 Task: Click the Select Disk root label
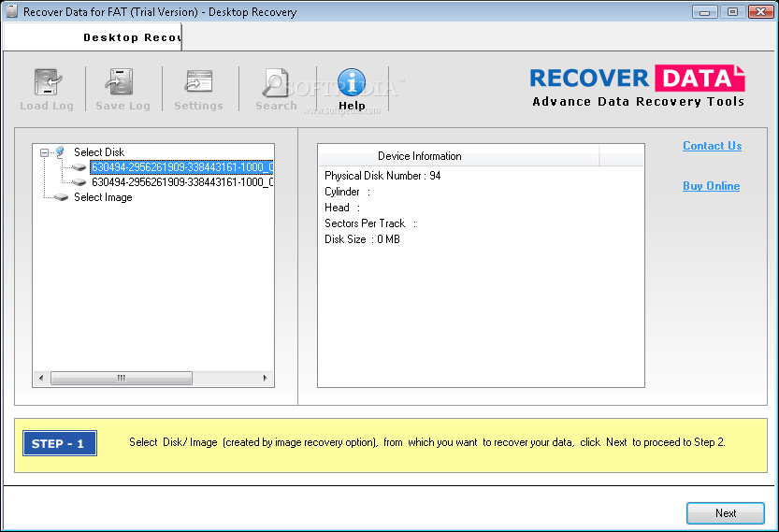[99, 152]
